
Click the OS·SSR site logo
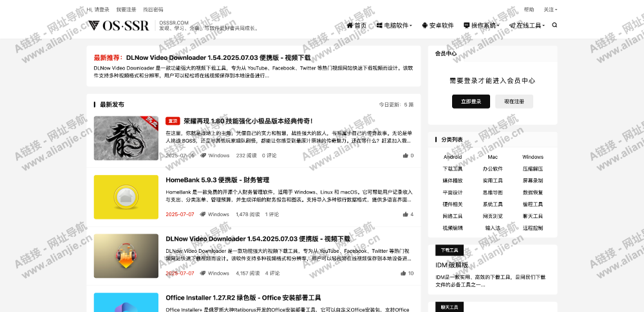(118, 26)
